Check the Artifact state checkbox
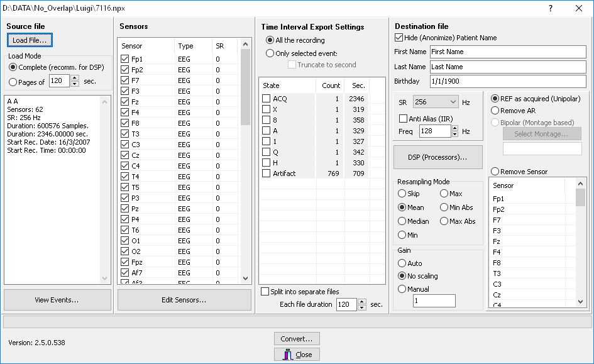The width and height of the screenshot is (594, 364). 267,174
